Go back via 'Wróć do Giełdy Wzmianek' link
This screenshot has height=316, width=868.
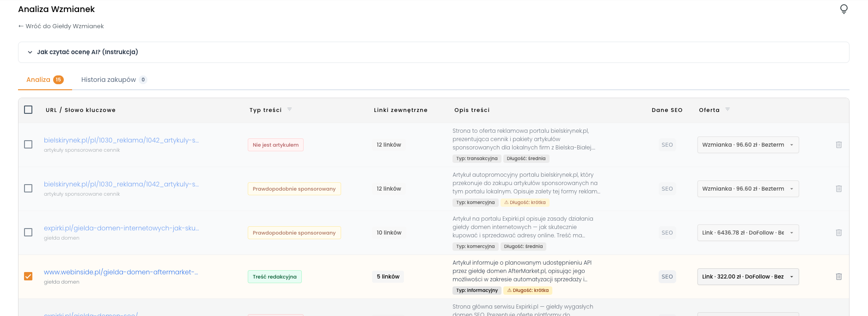pos(61,26)
